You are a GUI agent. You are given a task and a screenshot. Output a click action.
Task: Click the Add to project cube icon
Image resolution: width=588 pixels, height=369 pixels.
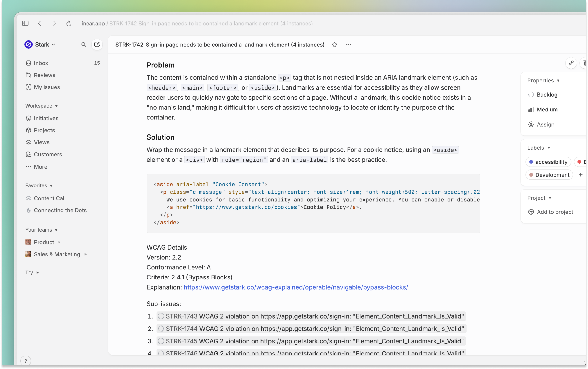click(x=531, y=212)
